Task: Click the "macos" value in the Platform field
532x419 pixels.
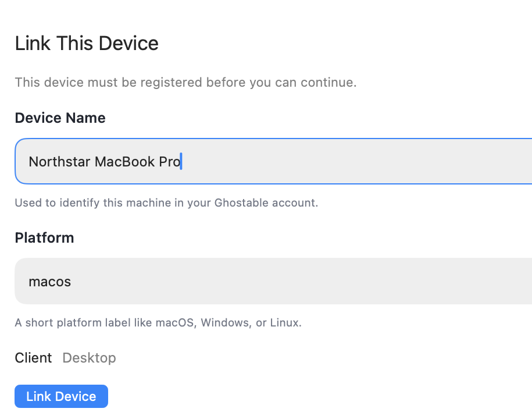Action: point(49,281)
